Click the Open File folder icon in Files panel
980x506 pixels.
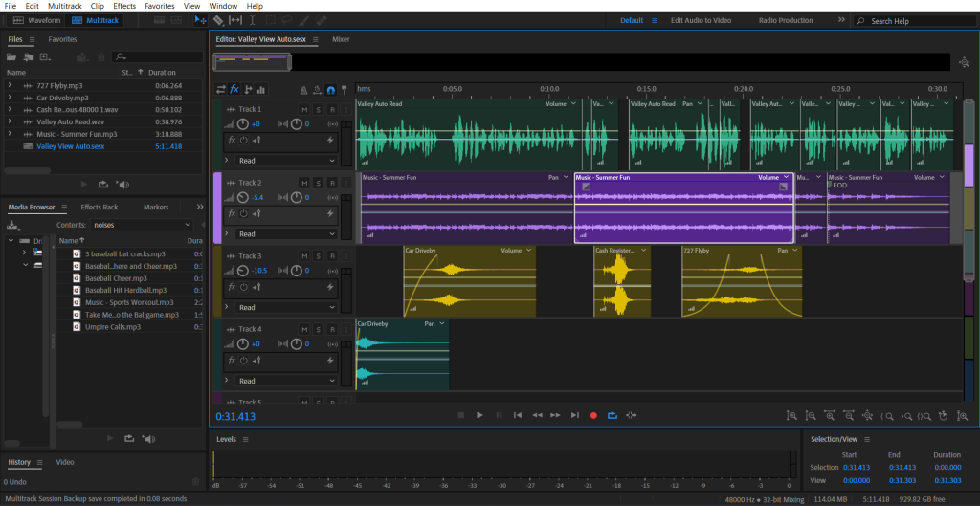click(x=13, y=57)
